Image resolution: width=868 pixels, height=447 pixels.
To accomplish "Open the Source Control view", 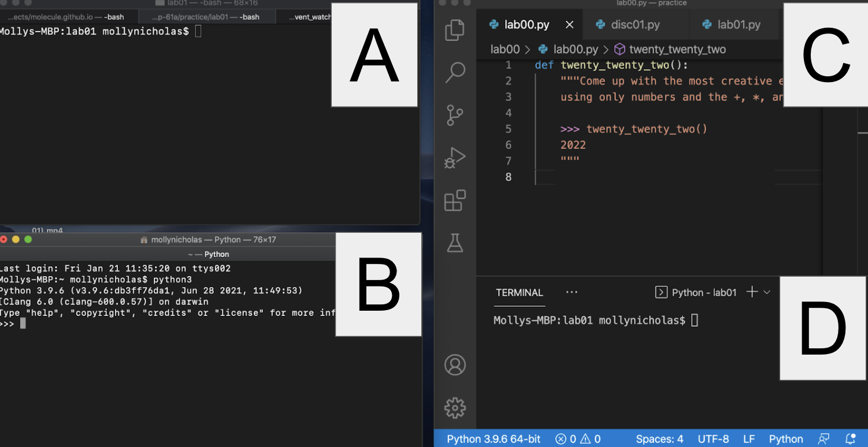I will point(455,114).
